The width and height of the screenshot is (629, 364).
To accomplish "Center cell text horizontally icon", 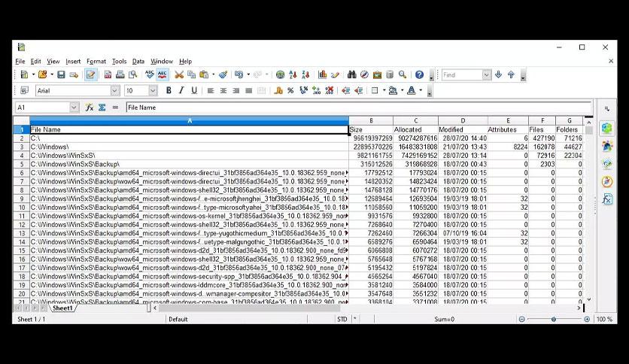I will pos(223,90).
